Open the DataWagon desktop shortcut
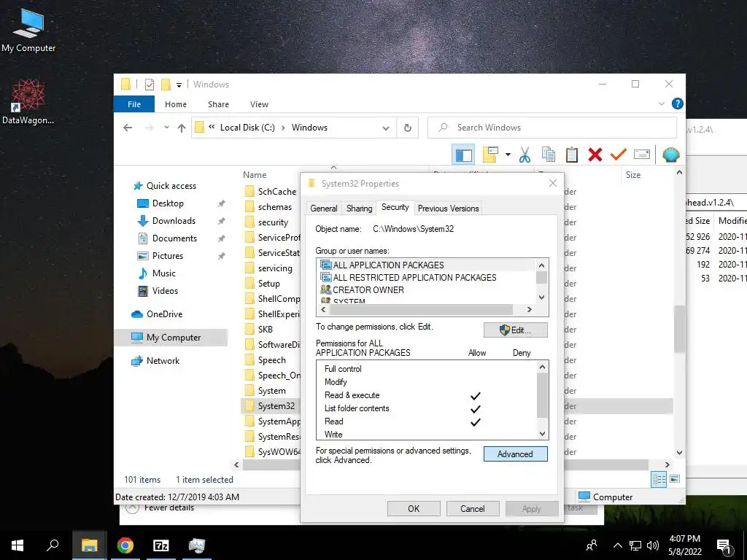747x560 pixels. click(x=28, y=101)
